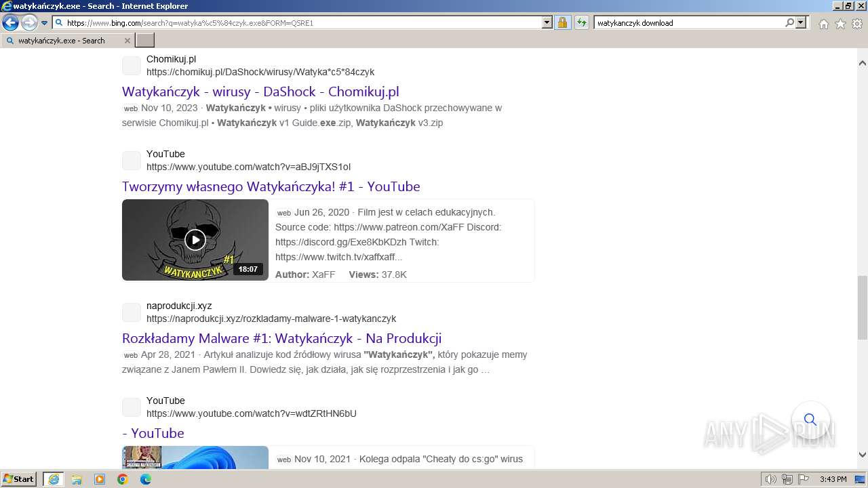868x488 pixels.
Task: Click the youtube.com/watch?v=aBJ9jTXS1oI URL
Action: tap(248, 167)
